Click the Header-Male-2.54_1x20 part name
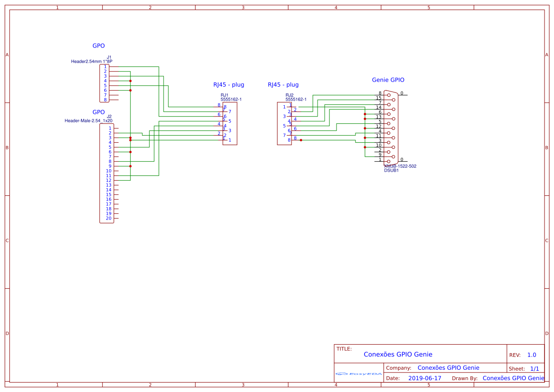The width and height of the screenshot is (554, 392). 88,121
